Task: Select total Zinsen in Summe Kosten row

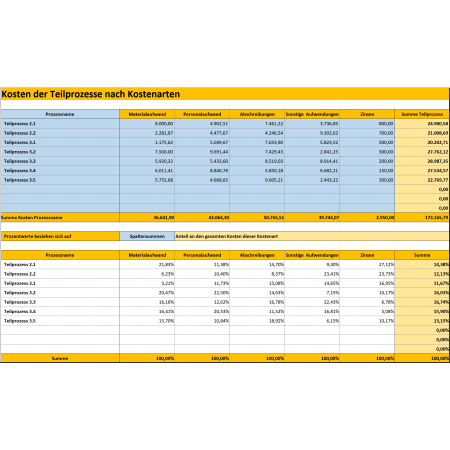Action: pyautogui.click(x=367, y=217)
